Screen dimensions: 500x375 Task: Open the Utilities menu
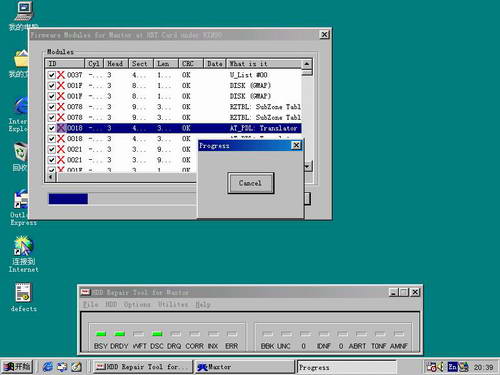click(173, 304)
